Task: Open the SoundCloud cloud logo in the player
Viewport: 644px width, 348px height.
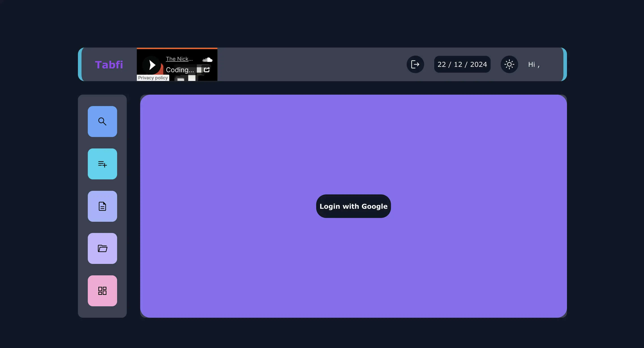Action: pyautogui.click(x=208, y=60)
